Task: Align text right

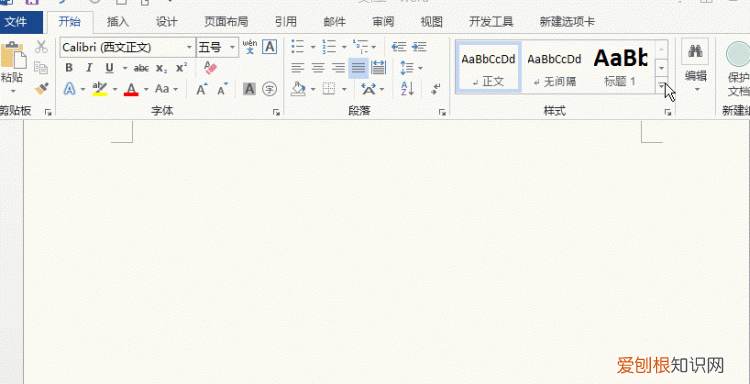Action: 339,68
